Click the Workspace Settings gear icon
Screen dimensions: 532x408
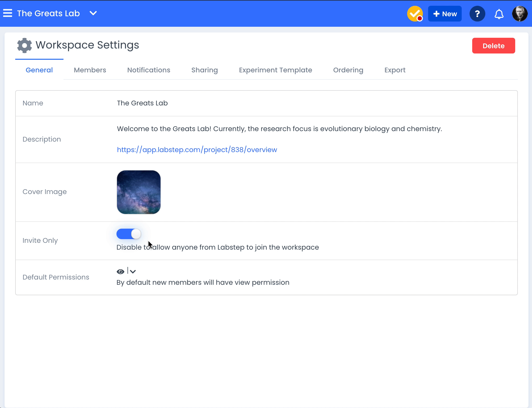point(24,45)
